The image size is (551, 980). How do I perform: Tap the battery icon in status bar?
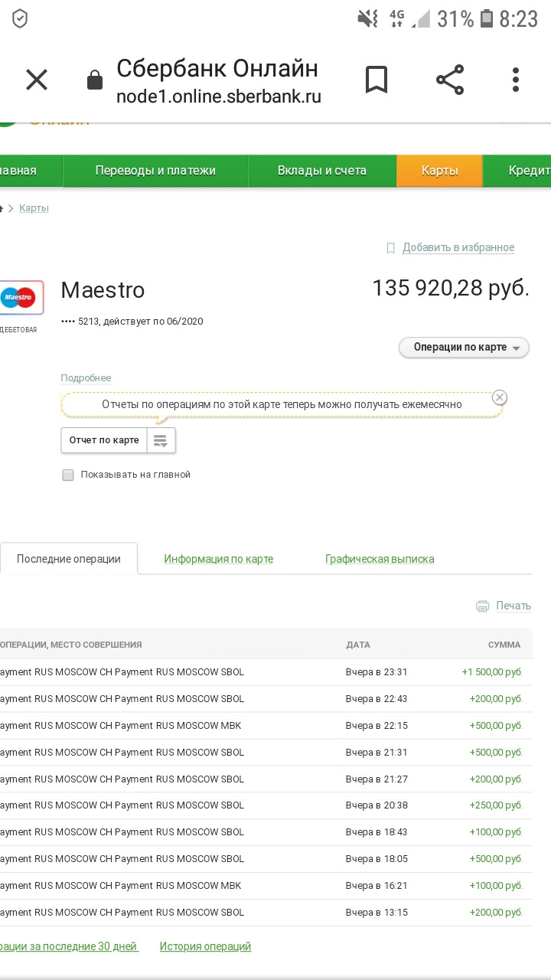tap(487, 18)
